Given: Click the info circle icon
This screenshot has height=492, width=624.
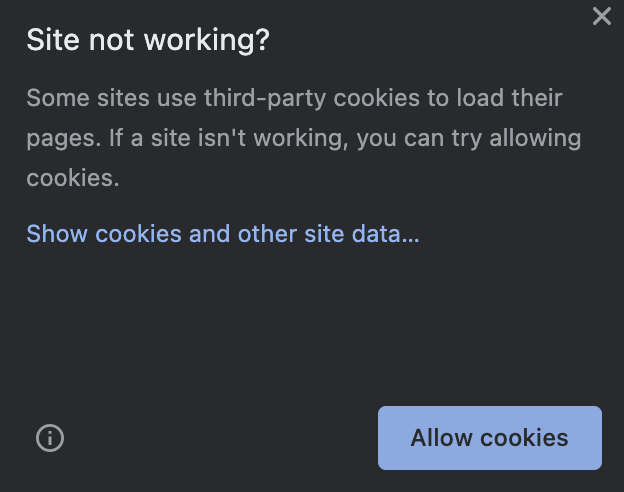Looking at the screenshot, I should [49, 438].
